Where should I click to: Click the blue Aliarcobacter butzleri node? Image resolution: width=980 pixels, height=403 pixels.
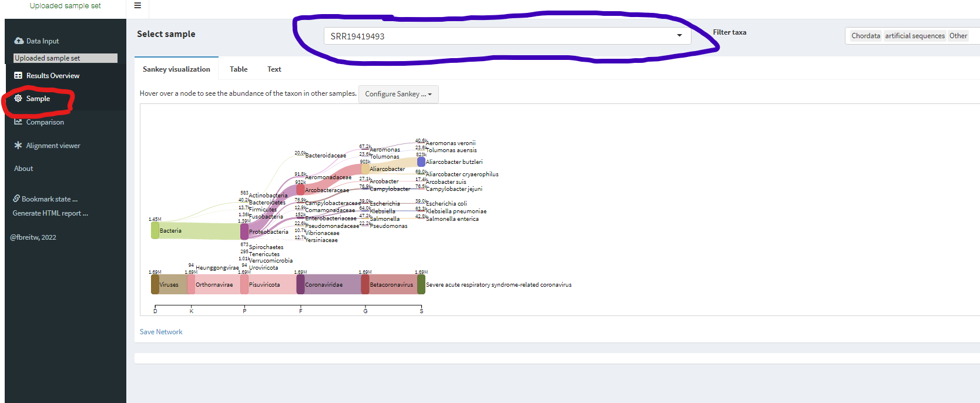421,162
